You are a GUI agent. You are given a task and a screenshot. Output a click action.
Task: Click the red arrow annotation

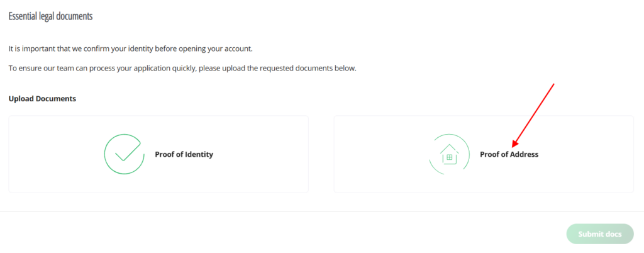[533, 113]
